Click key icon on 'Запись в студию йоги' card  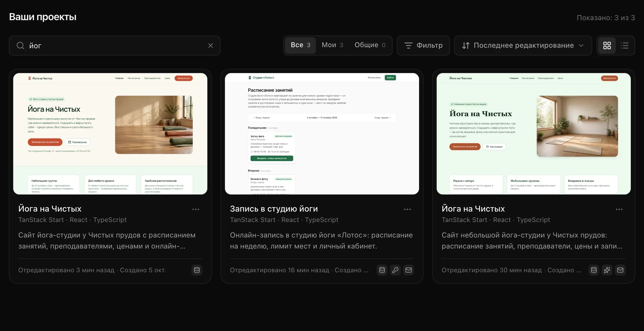pos(395,270)
